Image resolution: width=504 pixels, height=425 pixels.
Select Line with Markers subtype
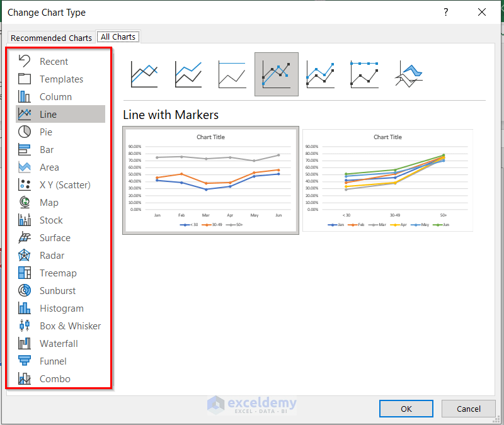277,74
